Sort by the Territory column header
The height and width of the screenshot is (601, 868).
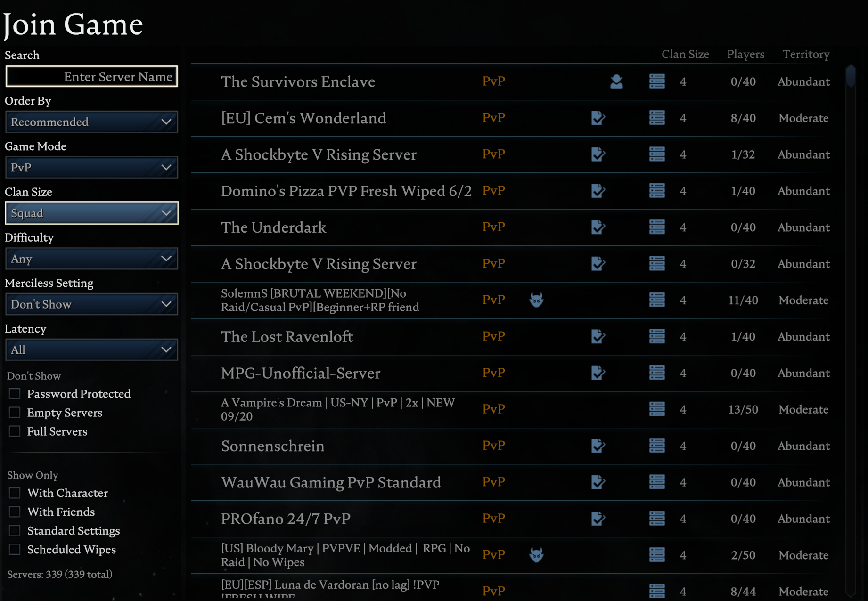click(806, 55)
